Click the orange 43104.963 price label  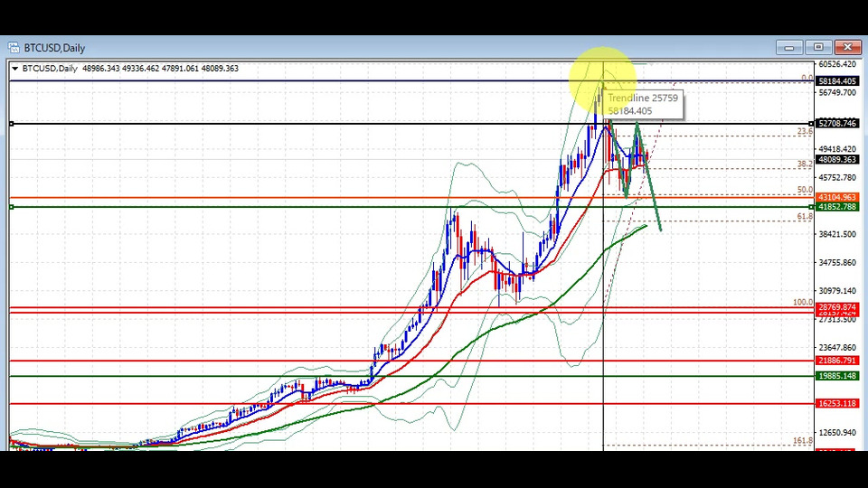(x=837, y=198)
